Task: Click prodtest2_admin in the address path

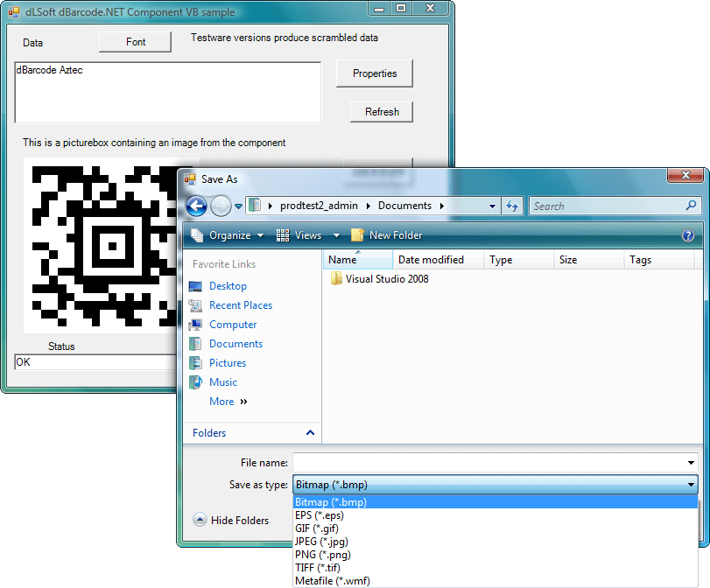Action: [319, 206]
